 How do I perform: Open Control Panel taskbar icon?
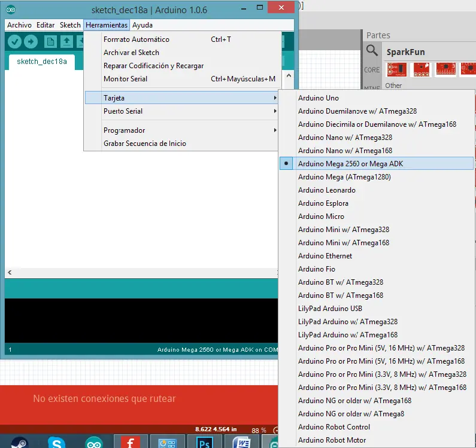point(167,443)
